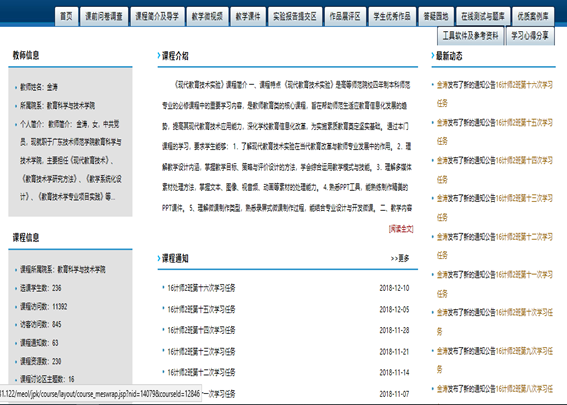Click the arrow icon beside 最新动态
The height and width of the screenshot is (405, 567).
(433, 56)
